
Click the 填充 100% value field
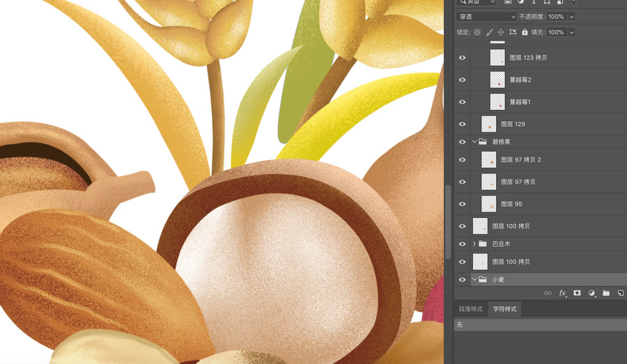click(556, 33)
